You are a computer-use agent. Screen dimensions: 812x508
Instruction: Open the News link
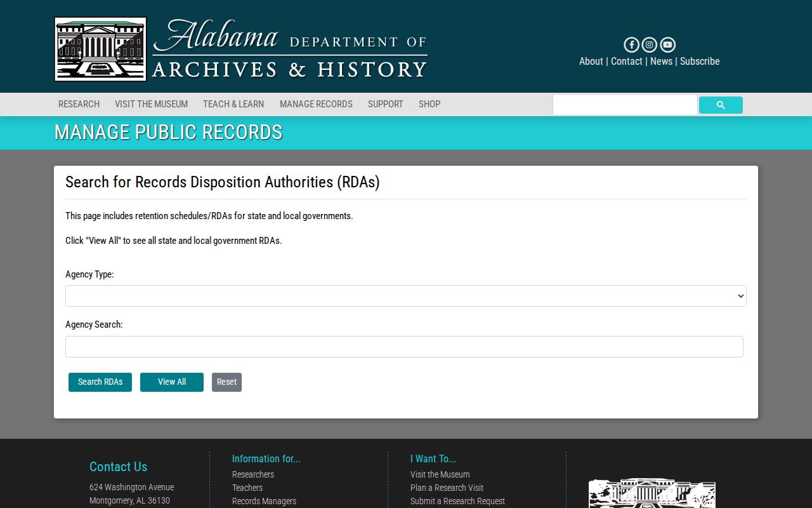(x=661, y=62)
